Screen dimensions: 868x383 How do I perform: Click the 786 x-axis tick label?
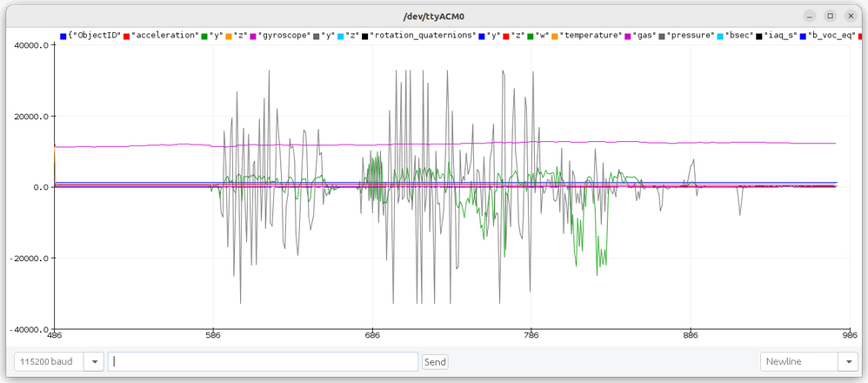[x=531, y=335]
